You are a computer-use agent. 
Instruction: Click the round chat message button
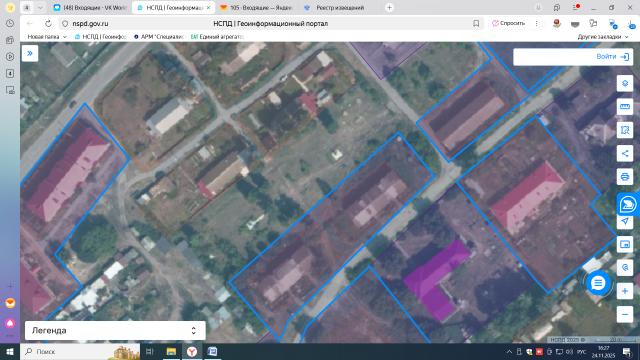pos(598,283)
